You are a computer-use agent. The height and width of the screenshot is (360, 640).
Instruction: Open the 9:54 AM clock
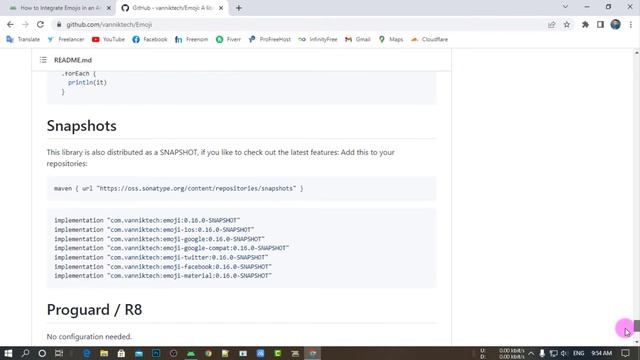(602, 353)
